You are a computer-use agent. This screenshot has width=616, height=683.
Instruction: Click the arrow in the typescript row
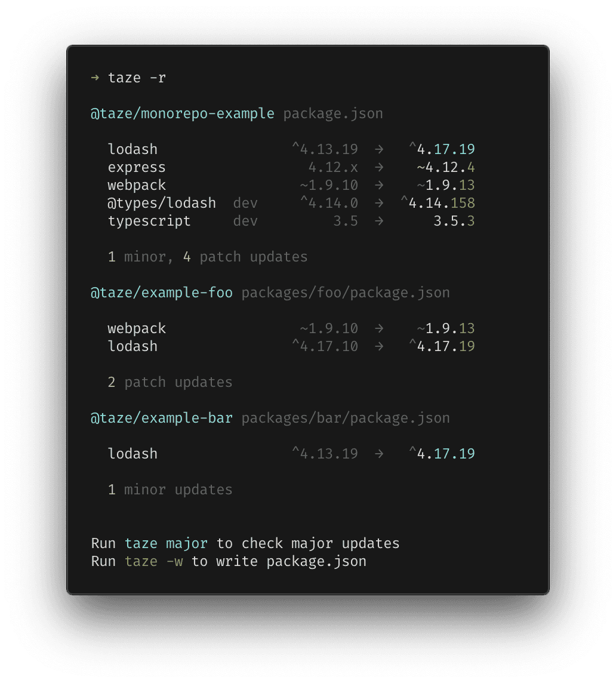379,221
